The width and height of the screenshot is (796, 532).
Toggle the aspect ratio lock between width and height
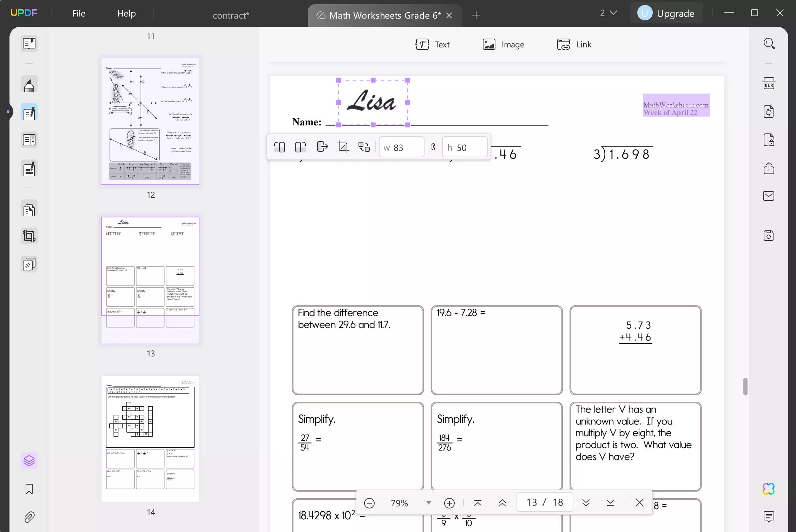(x=433, y=147)
